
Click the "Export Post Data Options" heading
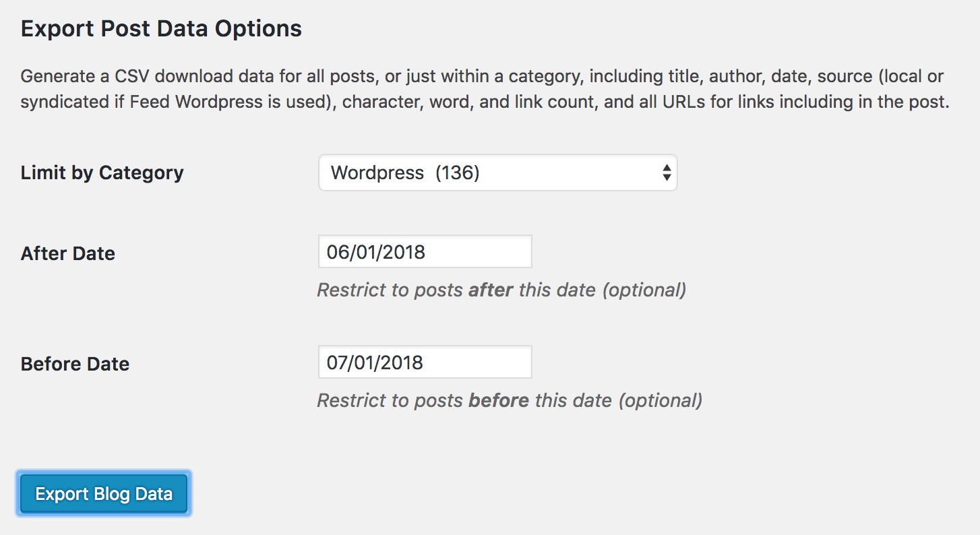click(161, 29)
